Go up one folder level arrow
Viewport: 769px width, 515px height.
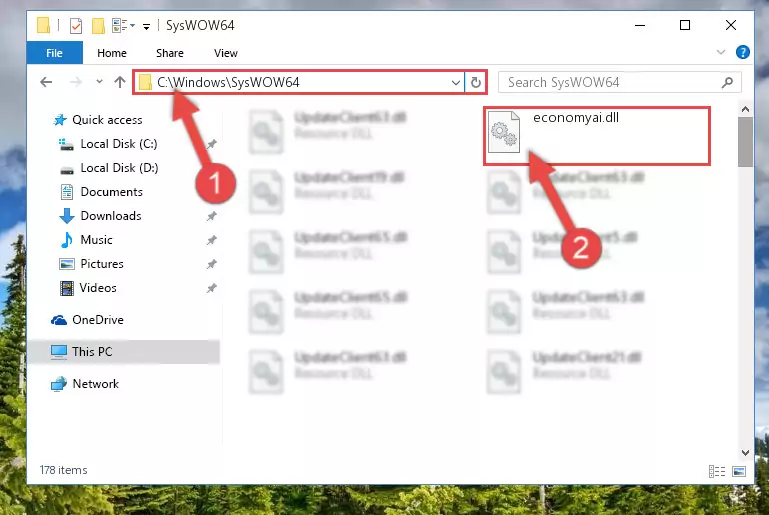(120, 82)
